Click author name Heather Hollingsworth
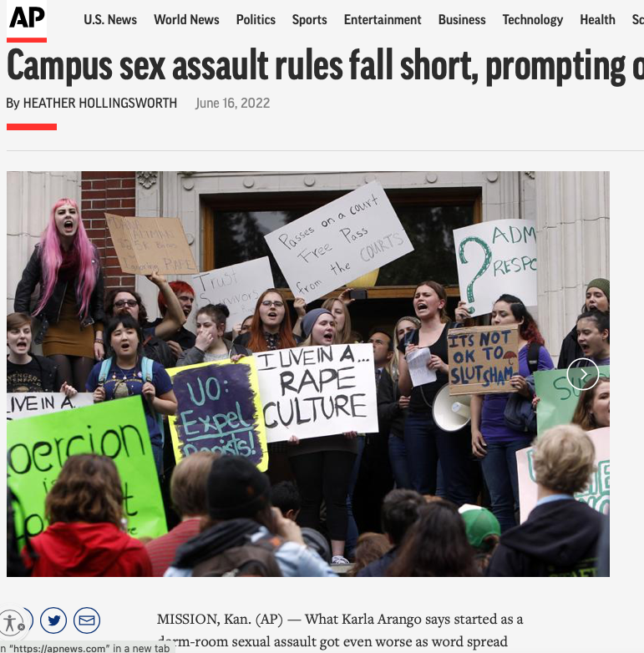The width and height of the screenshot is (644, 653). [x=100, y=103]
